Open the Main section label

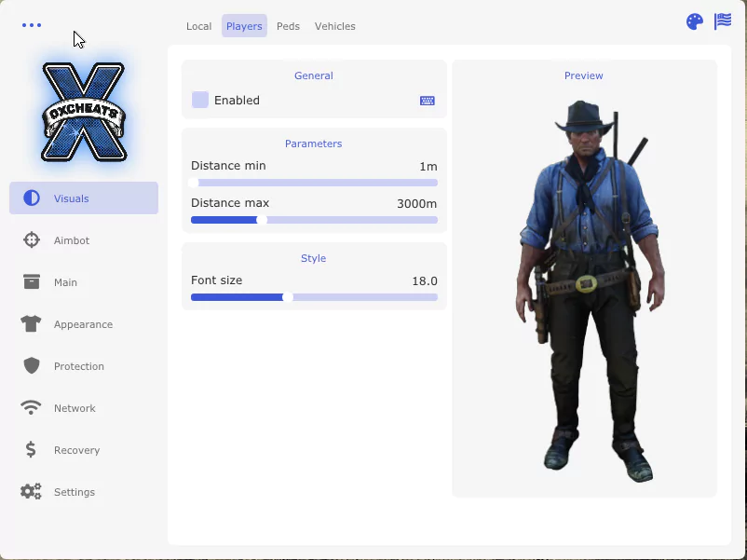click(x=65, y=282)
